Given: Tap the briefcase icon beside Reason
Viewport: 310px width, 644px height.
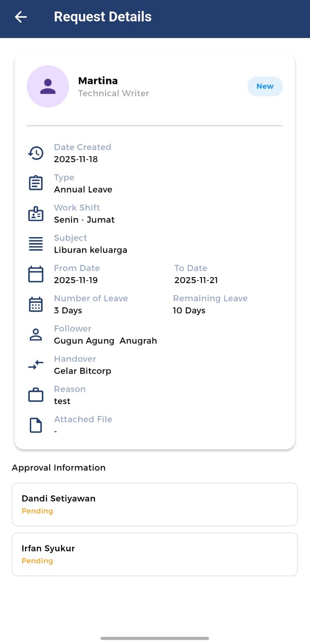Looking at the screenshot, I should pos(36,395).
